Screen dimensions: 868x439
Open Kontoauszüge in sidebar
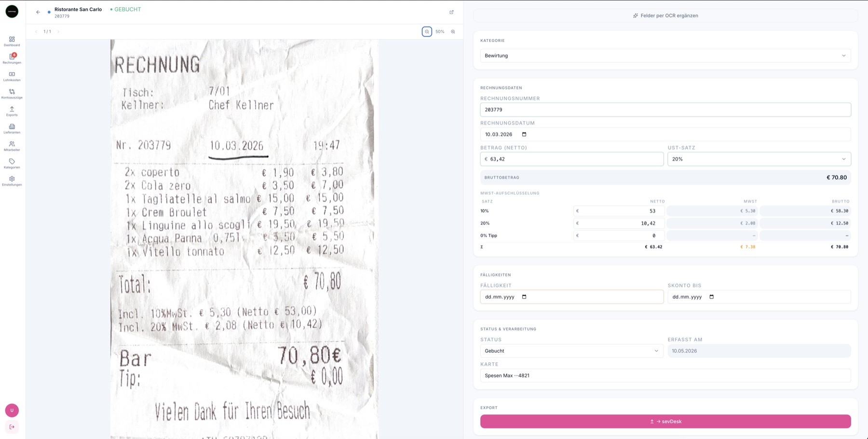(x=12, y=94)
